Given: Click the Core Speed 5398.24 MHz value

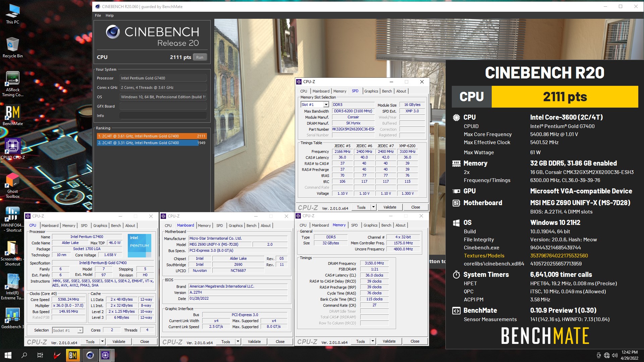Looking at the screenshot, I should click(x=68, y=300).
